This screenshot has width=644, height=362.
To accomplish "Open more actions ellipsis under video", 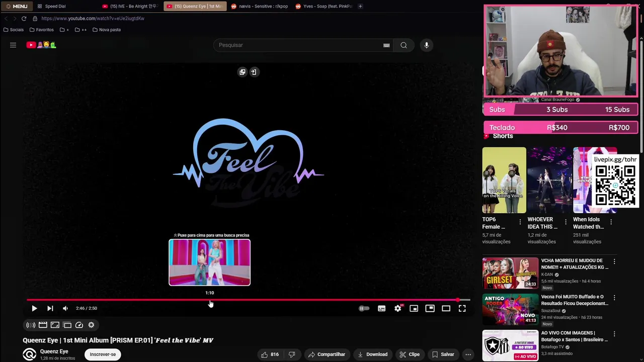I will 468,354.
